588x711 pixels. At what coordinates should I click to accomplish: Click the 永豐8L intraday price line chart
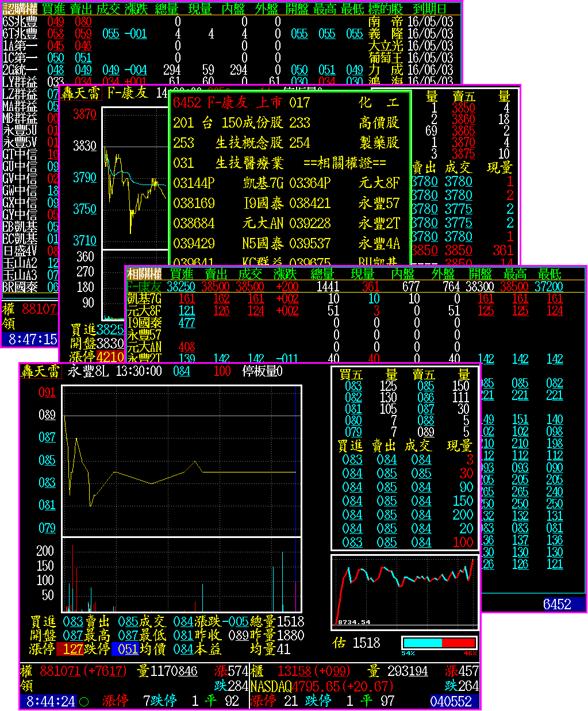tap(181, 460)
